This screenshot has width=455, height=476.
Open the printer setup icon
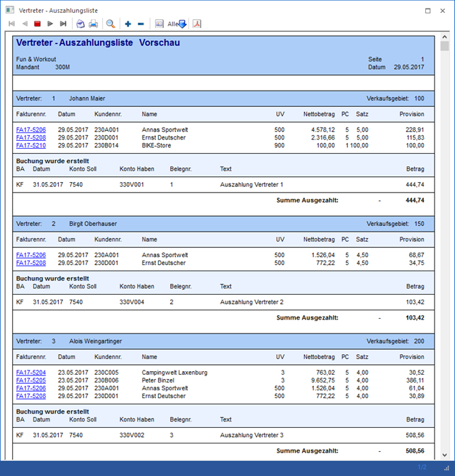pos(81,24)
